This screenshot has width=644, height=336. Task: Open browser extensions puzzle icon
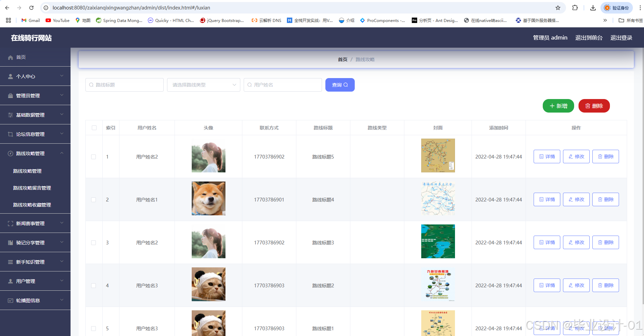[x=575, y=8]
